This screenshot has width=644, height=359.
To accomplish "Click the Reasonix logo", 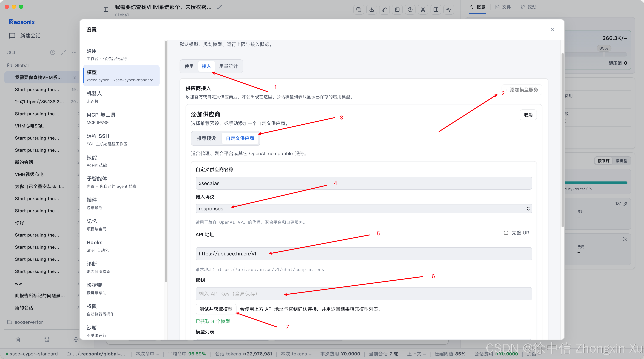I will click(22, 22).
